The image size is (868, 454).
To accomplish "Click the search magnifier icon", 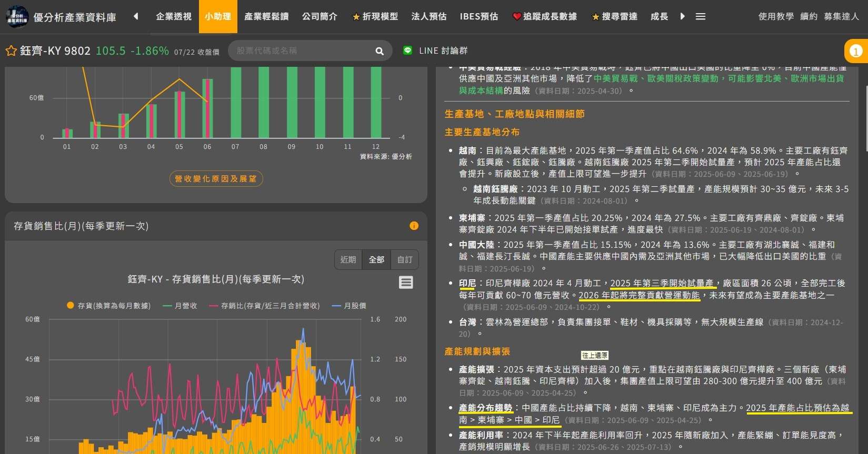I will click(380, 51).
